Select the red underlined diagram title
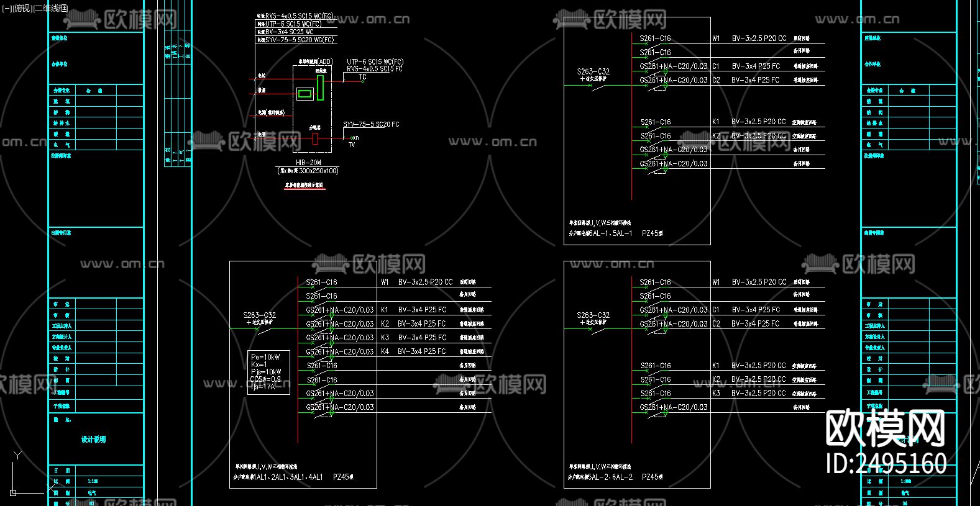 [x=305, y=185]
